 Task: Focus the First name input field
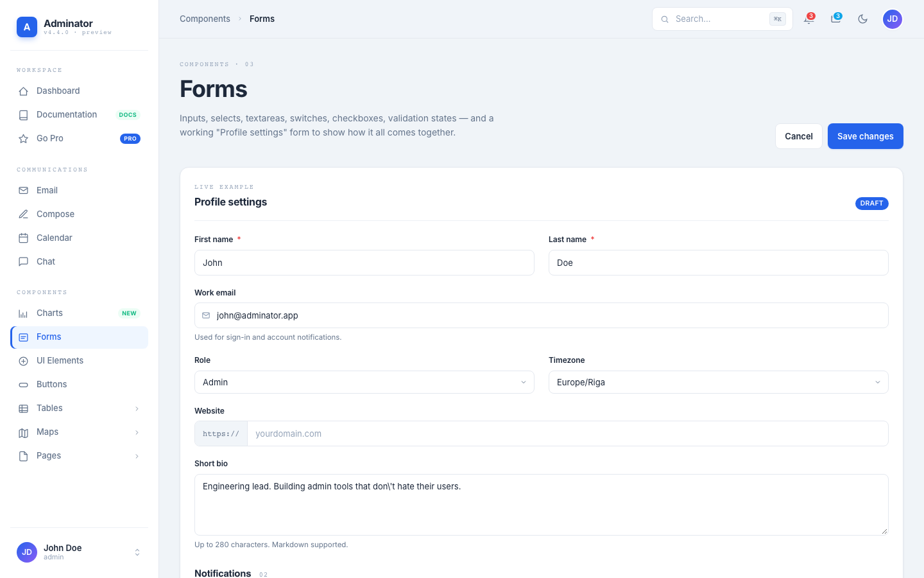(x=364, y=263)
